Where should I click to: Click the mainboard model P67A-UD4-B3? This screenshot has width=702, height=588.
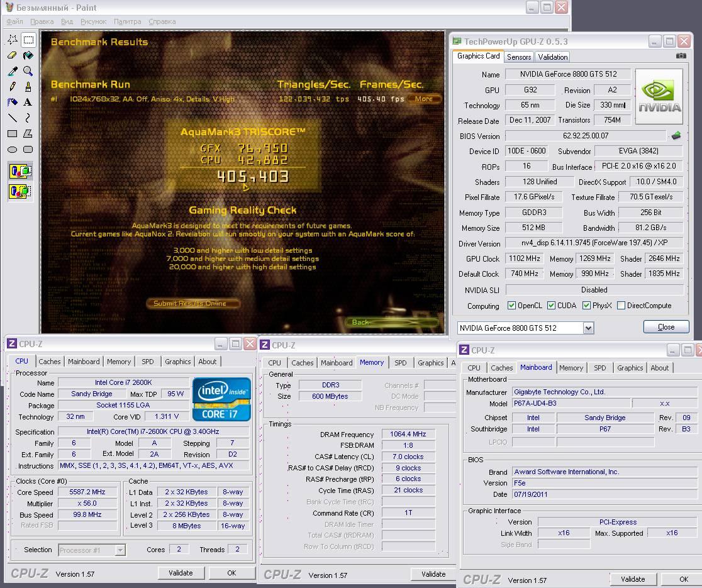[x=571, y=403]
